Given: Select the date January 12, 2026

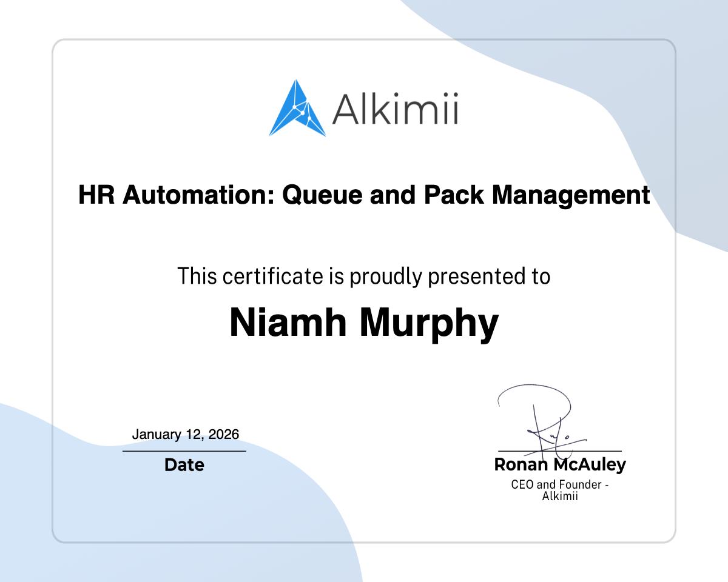Looking at the screenshot, I should click(185, 434).
